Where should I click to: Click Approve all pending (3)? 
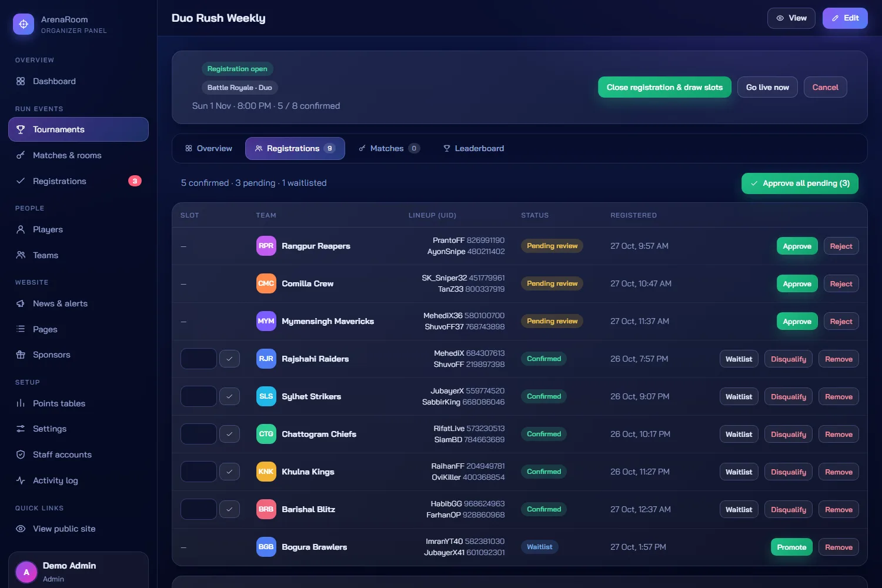pos(800,183)
